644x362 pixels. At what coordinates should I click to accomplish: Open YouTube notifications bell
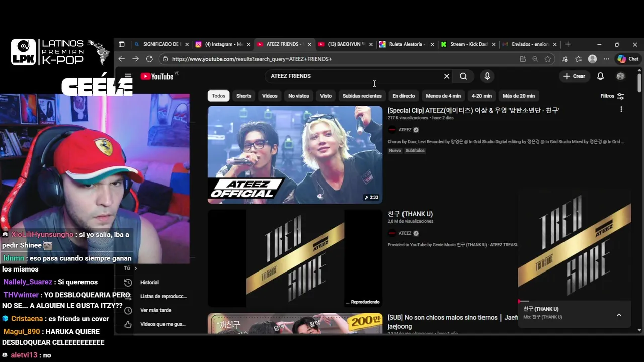(x=600, y=76)
